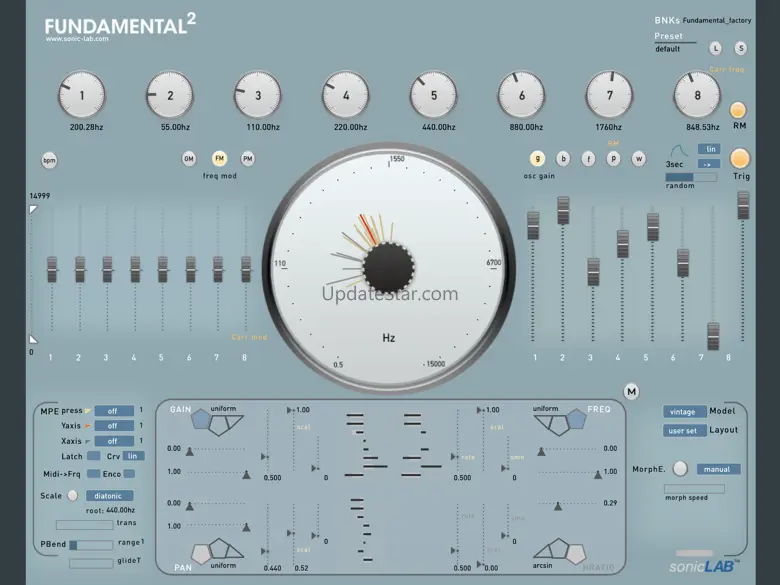Toggle the RM orange button
The image size is (780, 585).
738,110
